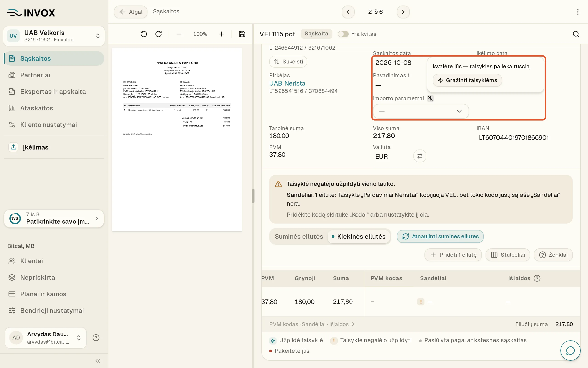The width and height of the screenshot is (588, 368).
Task: Click the currency conversion swap icon
Action: [420, 156]
